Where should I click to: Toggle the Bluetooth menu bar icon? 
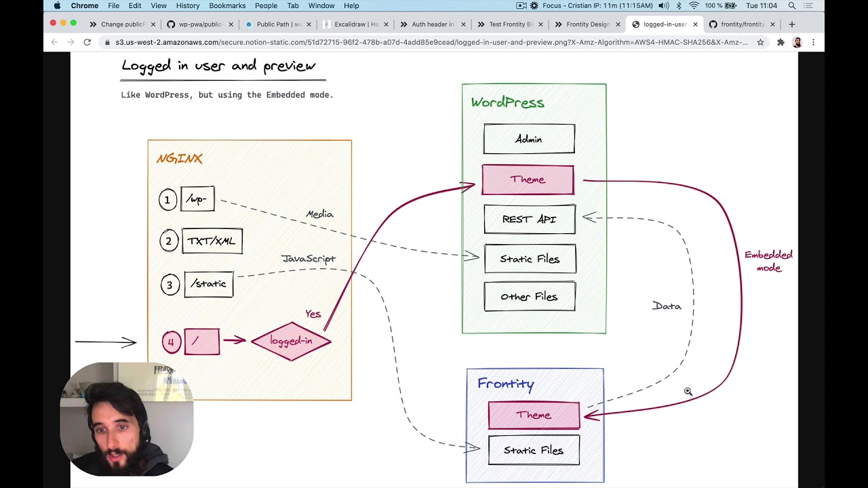pyautogui.click(x=679, y=6)
